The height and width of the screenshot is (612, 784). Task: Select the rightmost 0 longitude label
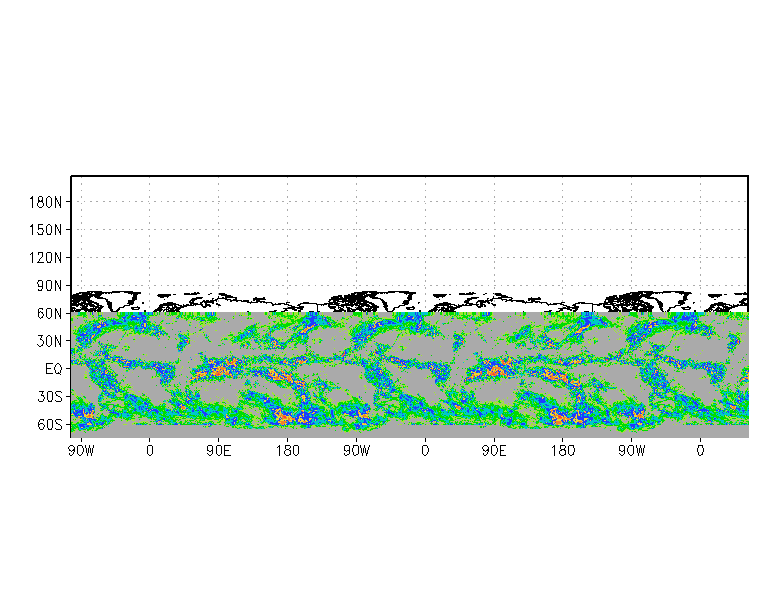pyautogui.click(x=700, y=451)
